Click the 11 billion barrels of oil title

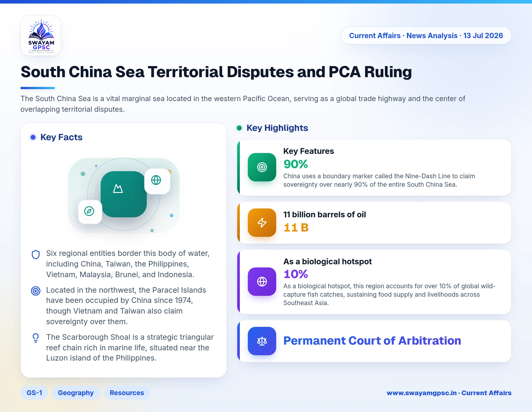pyautogui.click(x=325, y=214)
